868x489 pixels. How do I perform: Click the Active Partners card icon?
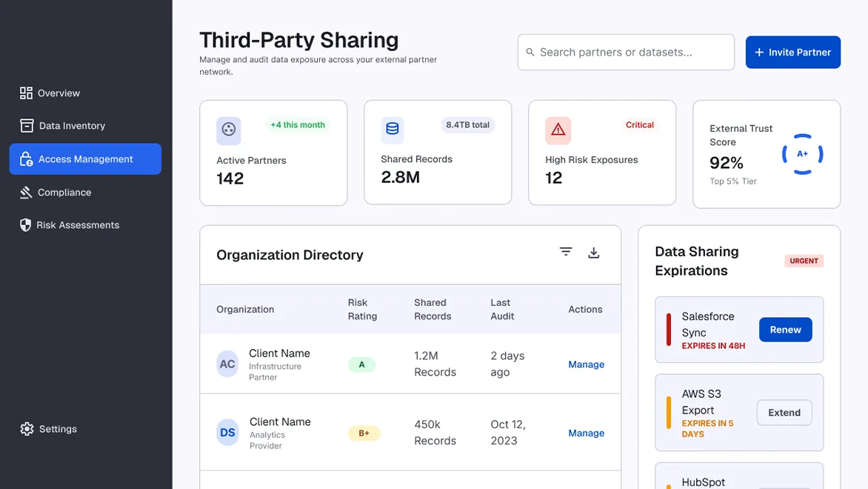(x=229, y=130)
